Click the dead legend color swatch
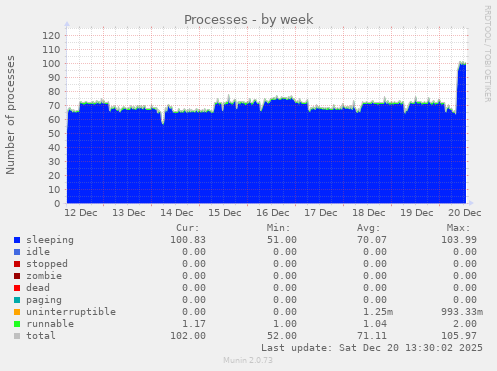The height and width of the screenshot is (371, 497). tap(17, 288)
